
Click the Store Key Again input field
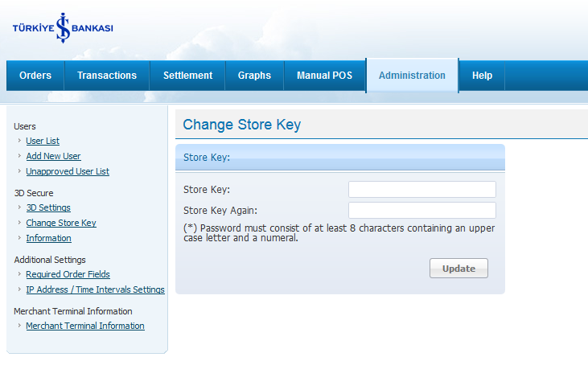[x=421, y=211]
